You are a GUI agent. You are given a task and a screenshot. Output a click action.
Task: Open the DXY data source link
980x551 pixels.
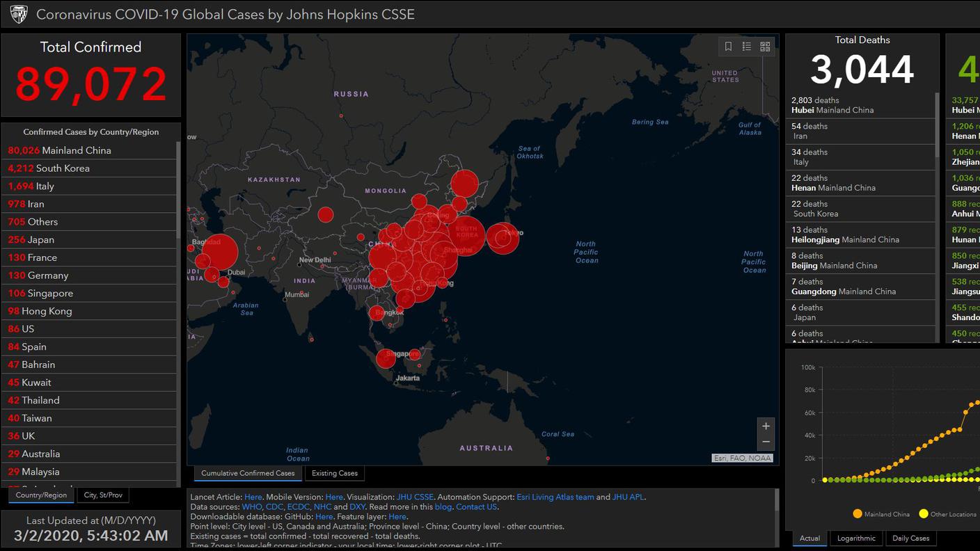[357, 507]
